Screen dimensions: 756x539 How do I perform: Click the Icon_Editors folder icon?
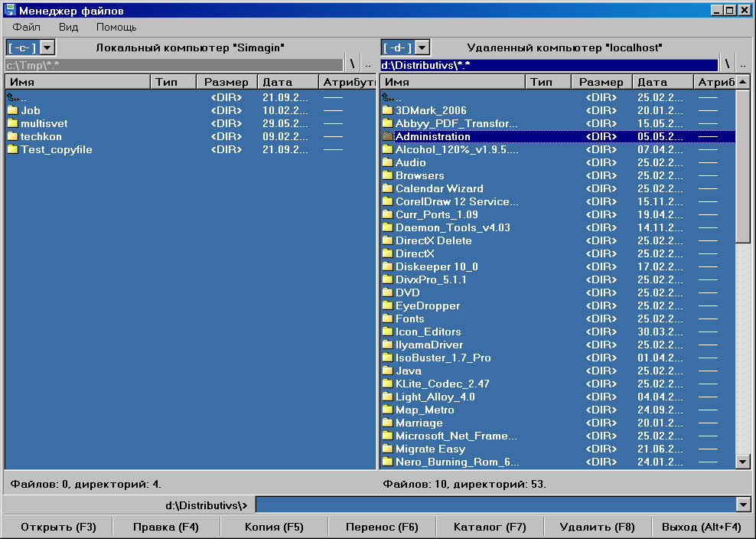click(388, 332)
